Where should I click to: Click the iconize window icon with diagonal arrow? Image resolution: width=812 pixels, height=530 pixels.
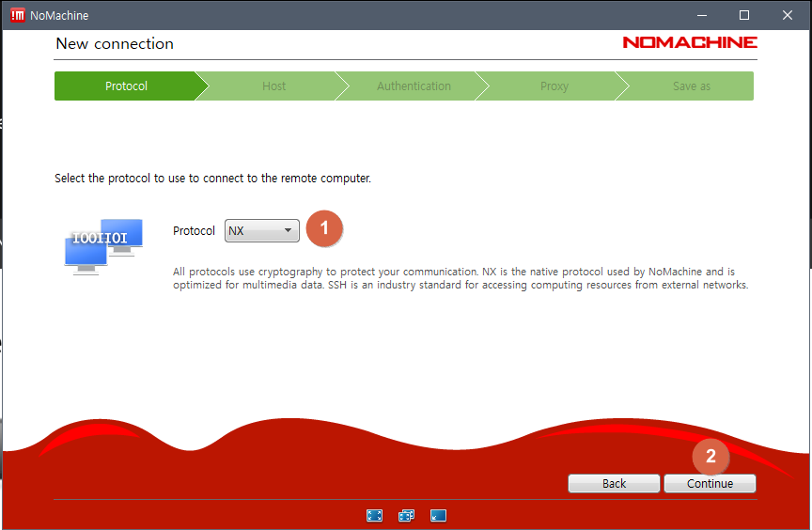coord(438,516)
